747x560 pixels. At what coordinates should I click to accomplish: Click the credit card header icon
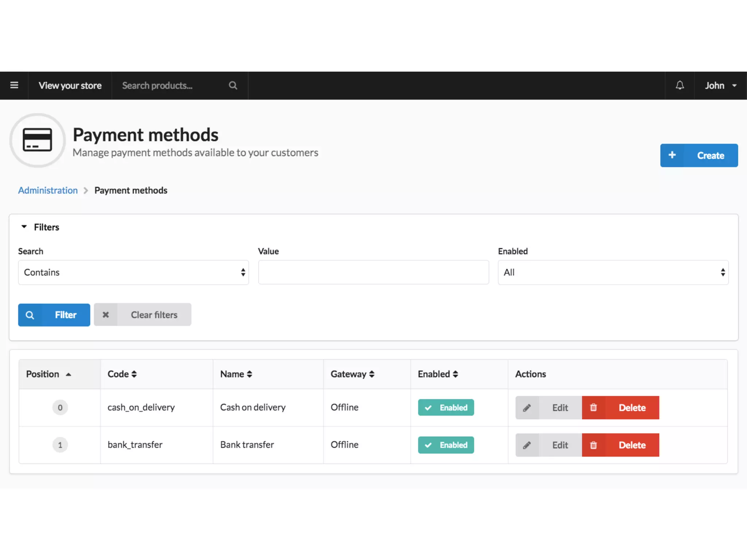click(x=37, y=140)
